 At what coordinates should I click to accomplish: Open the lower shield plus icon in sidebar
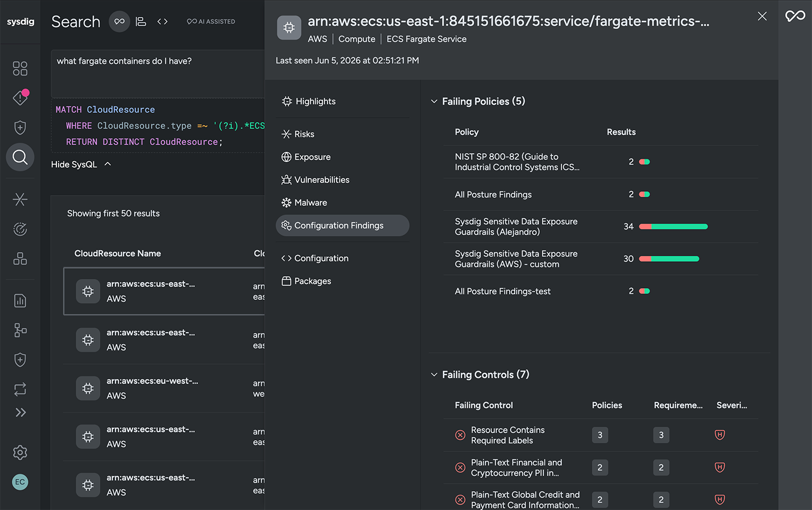[20, 360]
